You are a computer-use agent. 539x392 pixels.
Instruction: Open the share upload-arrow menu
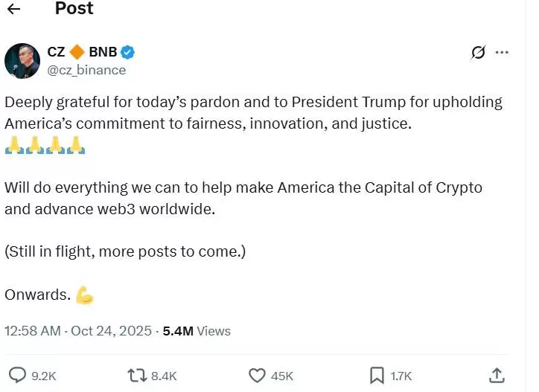[497, 375]
